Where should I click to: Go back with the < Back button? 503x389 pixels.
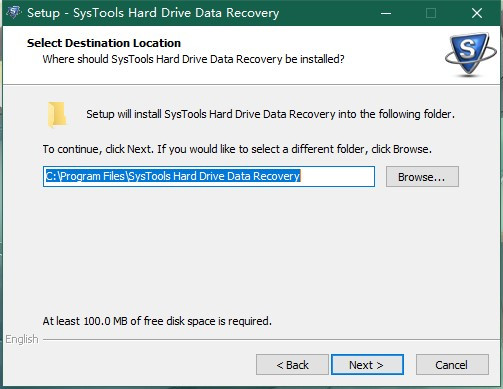point(292,365)
